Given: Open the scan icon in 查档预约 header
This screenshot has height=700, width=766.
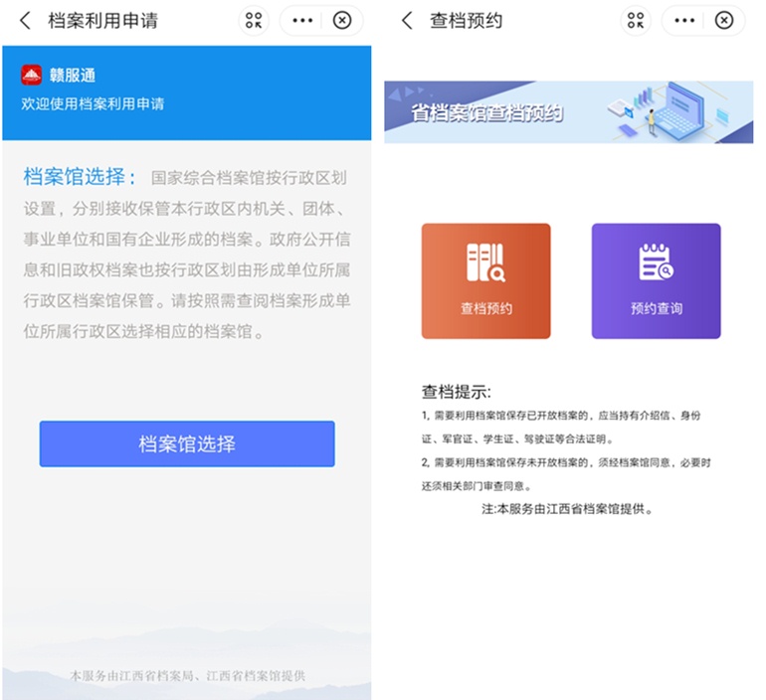Looking at the screenshot, I should click(x=636, y=20).
